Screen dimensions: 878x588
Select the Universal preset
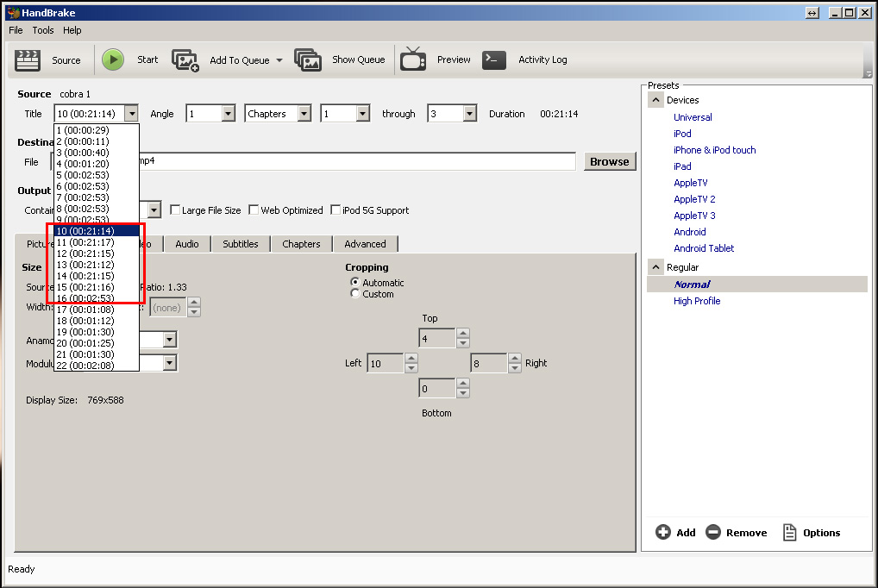[x=693, y=117]
